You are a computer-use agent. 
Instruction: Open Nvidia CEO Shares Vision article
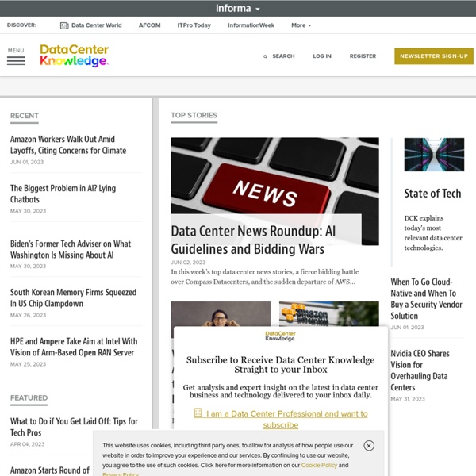[x=420, y=370]
